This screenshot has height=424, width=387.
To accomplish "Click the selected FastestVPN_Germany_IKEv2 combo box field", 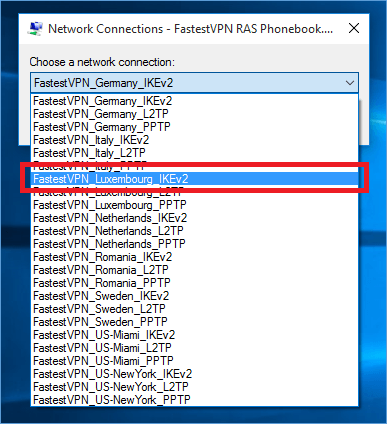I will (194, 83).
